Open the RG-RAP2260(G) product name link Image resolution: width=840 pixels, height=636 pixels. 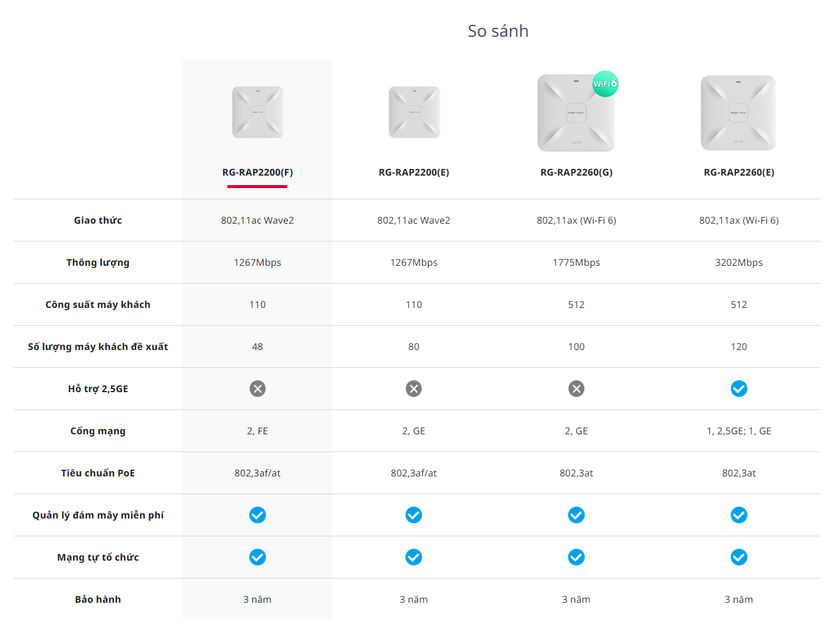[x=576, y=173]
